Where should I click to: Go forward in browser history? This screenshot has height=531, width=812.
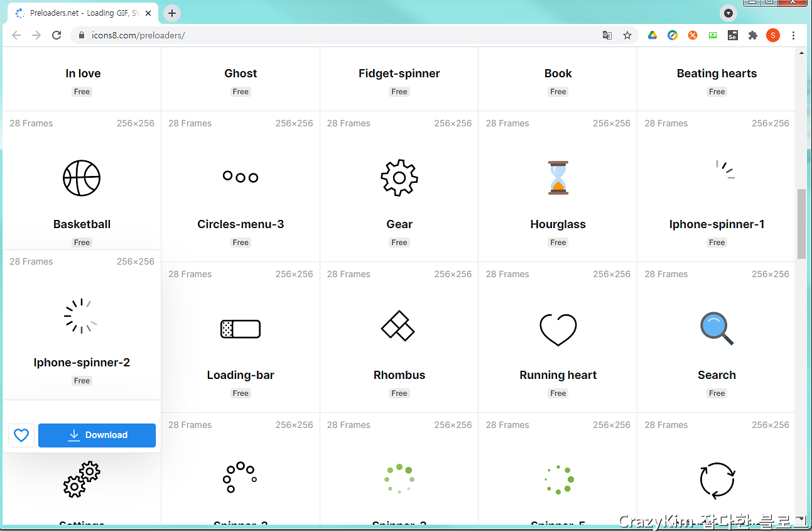[36, 35]
